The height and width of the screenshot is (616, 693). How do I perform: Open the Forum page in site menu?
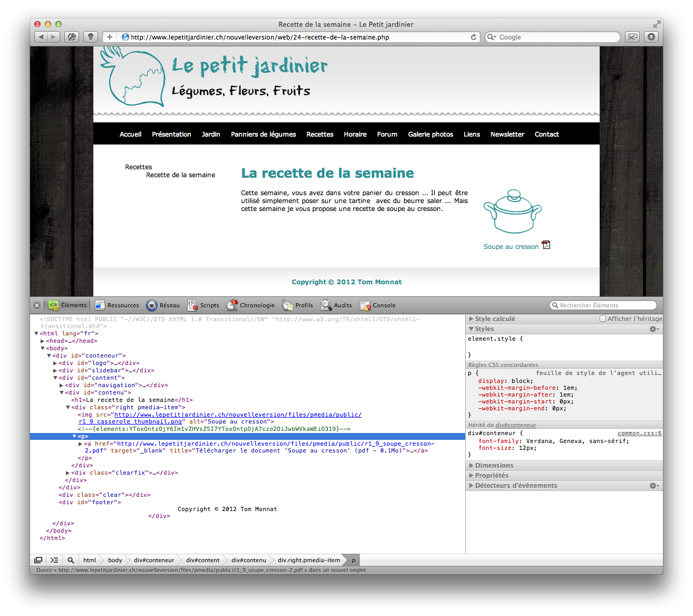387,134
